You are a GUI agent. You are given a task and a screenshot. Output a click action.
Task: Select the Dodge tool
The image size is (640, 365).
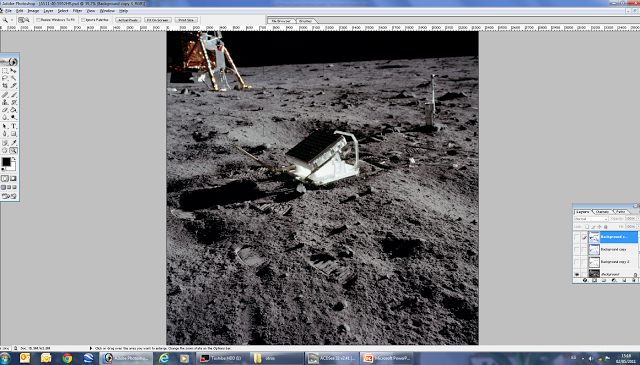click(x=13, y=117)
